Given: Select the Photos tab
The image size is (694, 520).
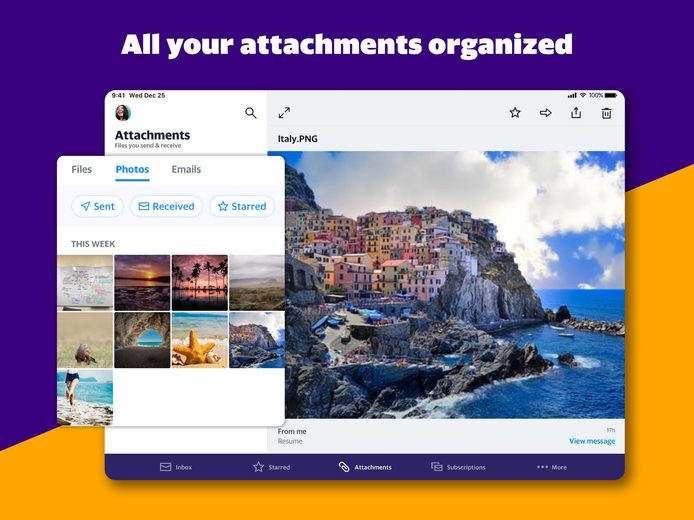Looking at the screenshot, I should point(132,169).
